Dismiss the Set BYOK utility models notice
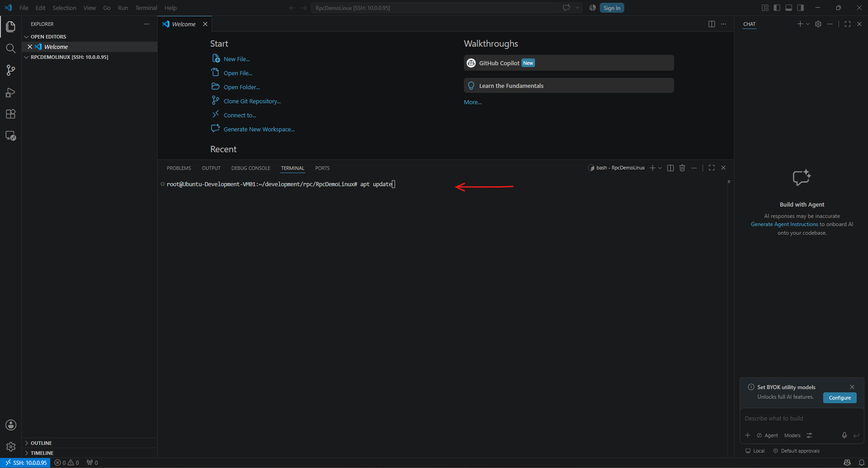The height and width of the screenshot is (468, 868). (852, 387)
